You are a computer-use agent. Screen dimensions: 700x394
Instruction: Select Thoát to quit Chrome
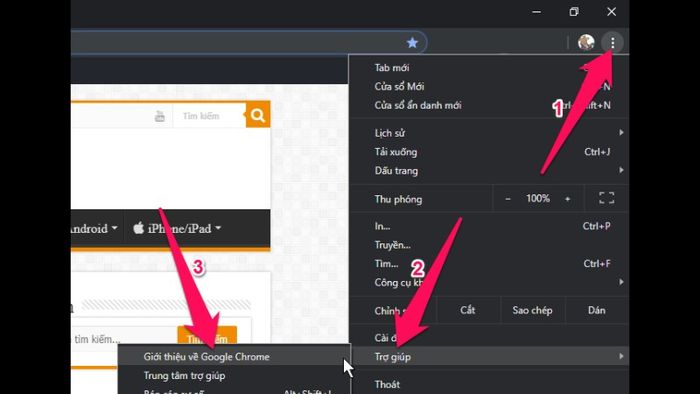[489, 384]
